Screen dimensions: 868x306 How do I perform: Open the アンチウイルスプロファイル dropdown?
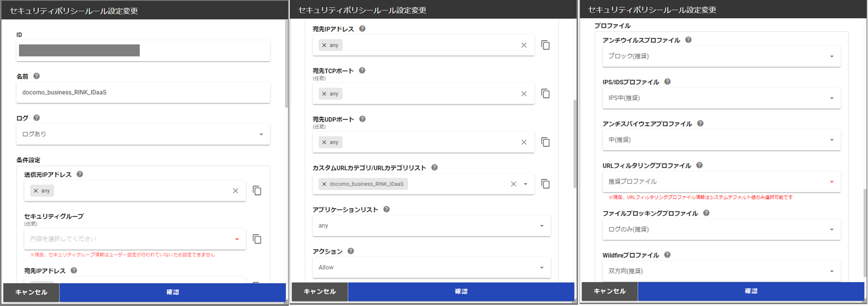(x=721, y=56)
